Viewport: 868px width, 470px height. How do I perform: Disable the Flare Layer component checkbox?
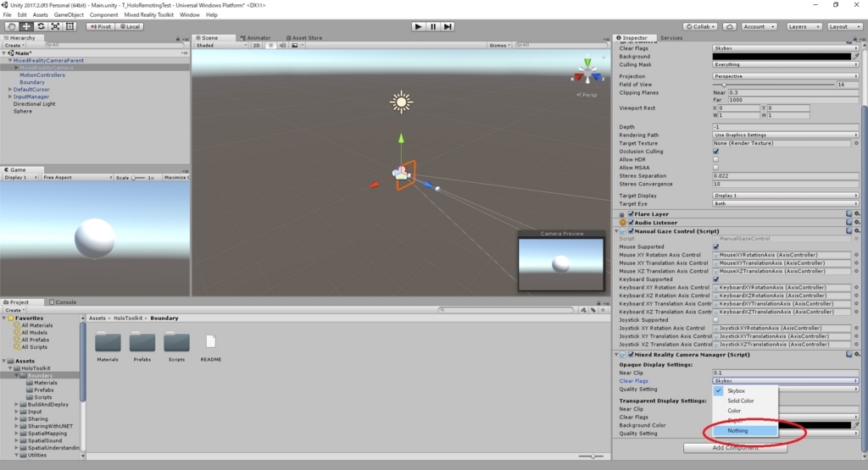[x=631, y=214]
